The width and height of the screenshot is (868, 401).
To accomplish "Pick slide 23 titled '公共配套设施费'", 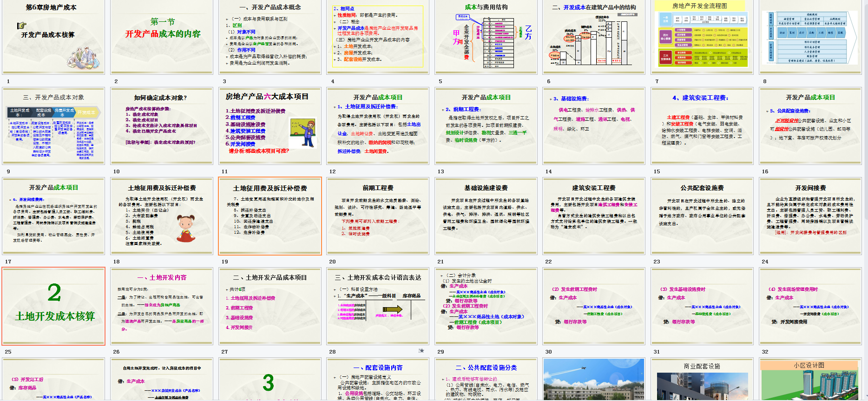I will 702,216.
